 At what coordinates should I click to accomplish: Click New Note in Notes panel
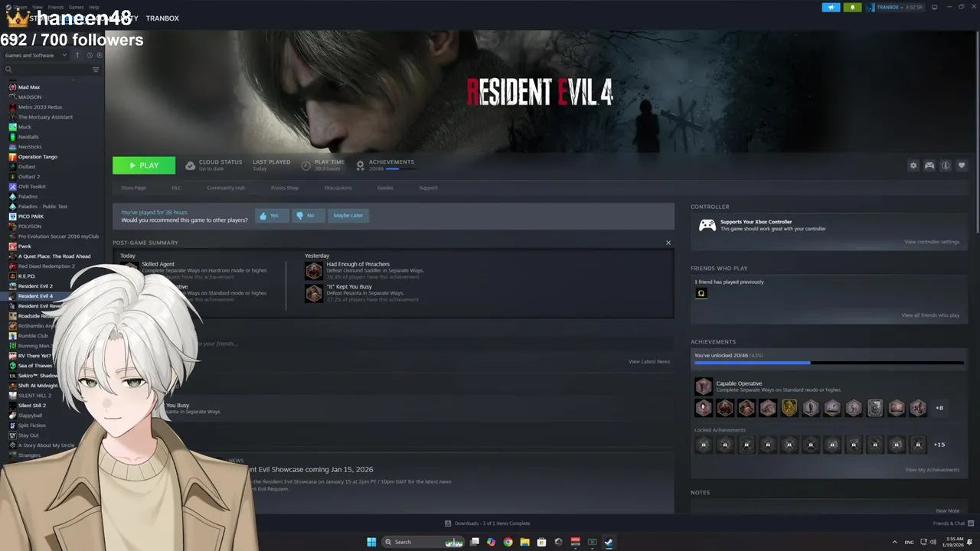pyautogui.click(x=947, y=510)
